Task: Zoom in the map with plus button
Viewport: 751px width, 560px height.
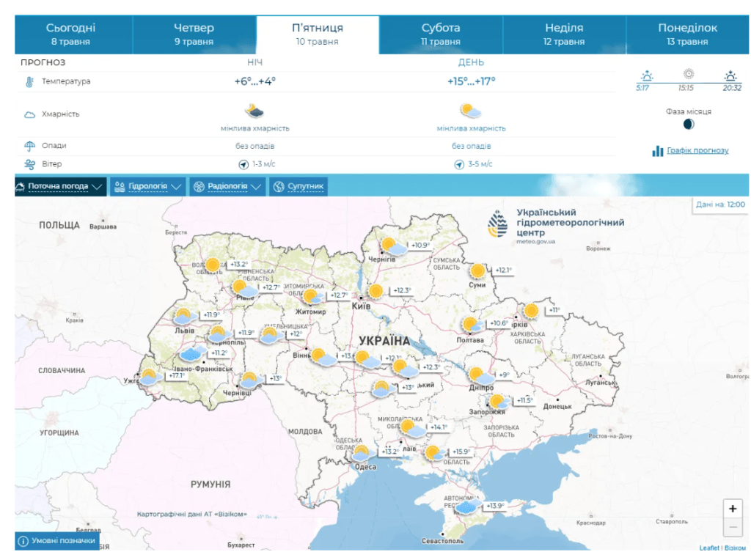Action: coord(733,508)
